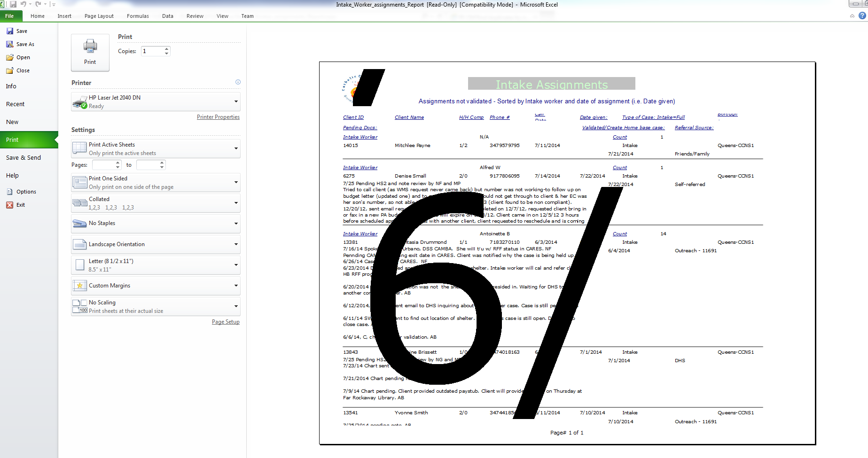The image size is (868, 458).
Task: Click the Intake Assignments title in the preview
Action: click(x=552, y=84)
